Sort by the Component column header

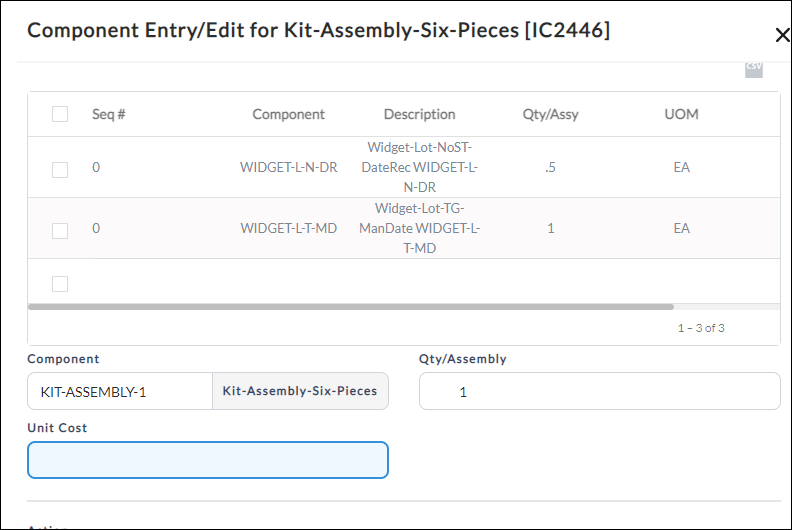click(288, 114)
